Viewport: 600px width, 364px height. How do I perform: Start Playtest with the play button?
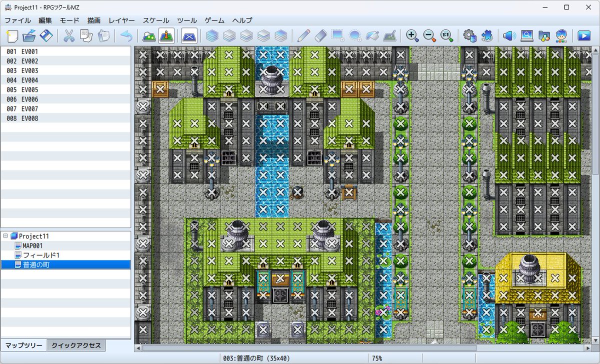pos(583,35)
